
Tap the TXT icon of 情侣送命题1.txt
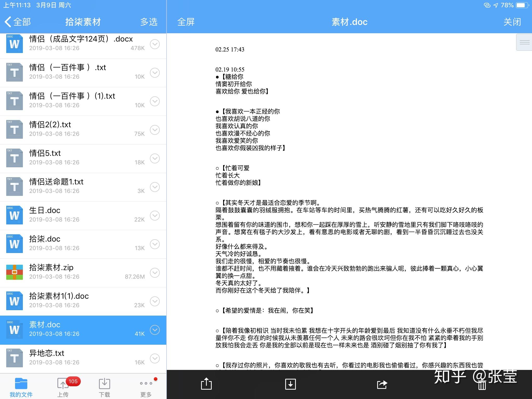pos(15,187)
